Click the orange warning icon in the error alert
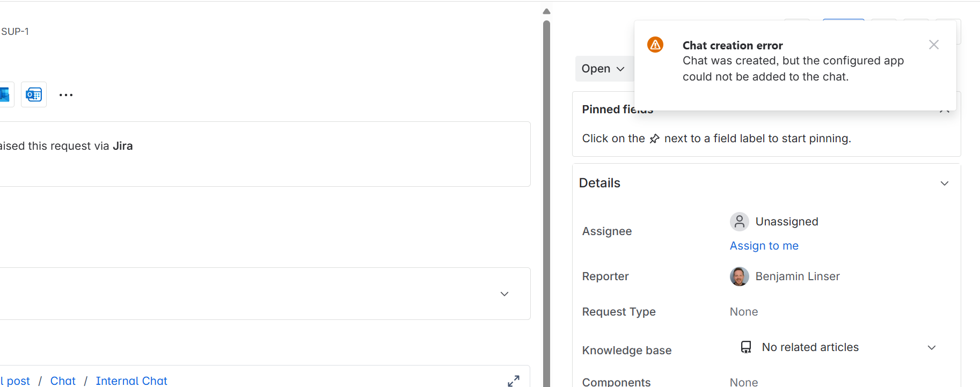Image resolution: width=980 pixels, height=387 pixels. point(655,45)
